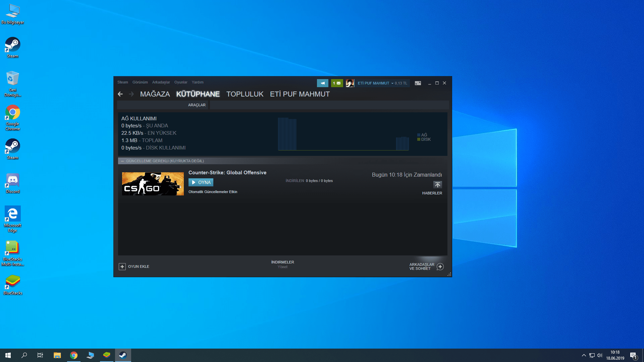Click the ETİ PUF MAHMUT avatar picture
This screenshot has height=362, width=644.
[350, 83]
